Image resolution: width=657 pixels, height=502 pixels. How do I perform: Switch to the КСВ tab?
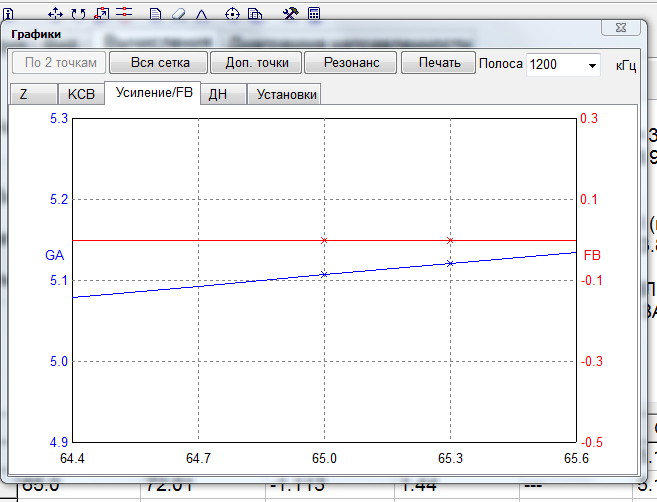(x=81, y=94)
